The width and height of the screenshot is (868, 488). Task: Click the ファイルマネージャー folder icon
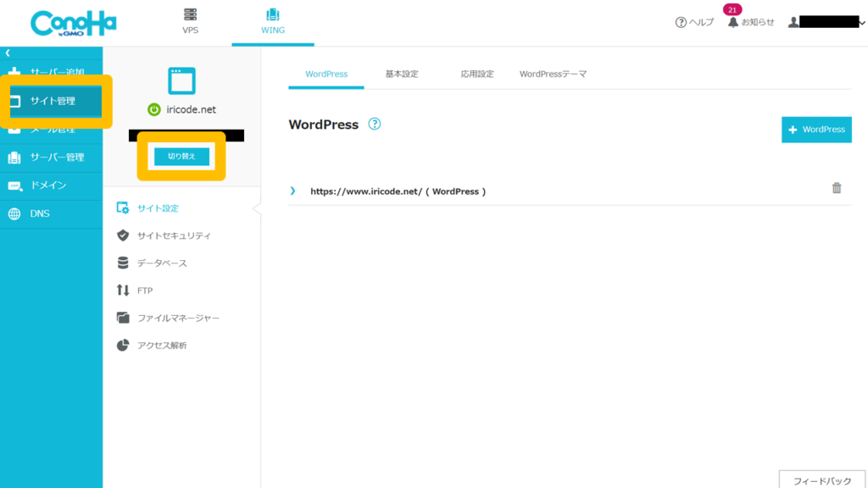(x=123, y=318)
